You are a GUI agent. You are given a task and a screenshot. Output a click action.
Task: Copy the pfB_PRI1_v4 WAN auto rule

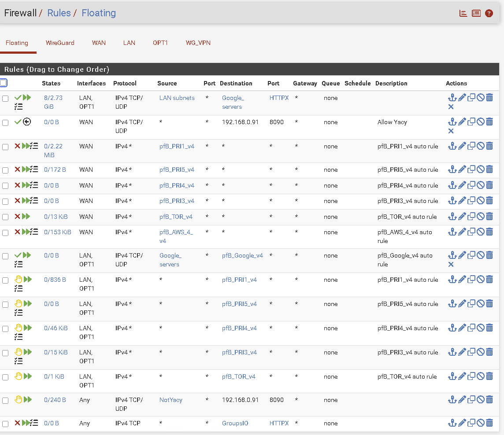(x=471, y=146)
